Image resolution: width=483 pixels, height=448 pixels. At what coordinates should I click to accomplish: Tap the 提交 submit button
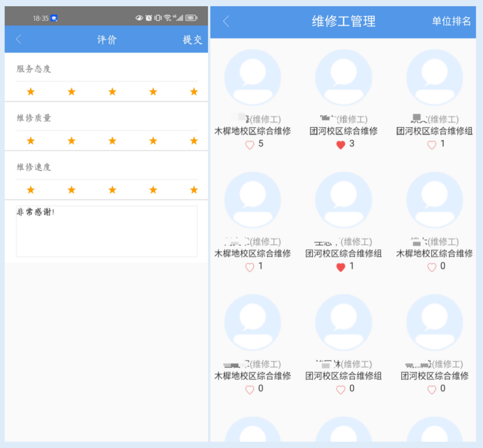[192, 40]
